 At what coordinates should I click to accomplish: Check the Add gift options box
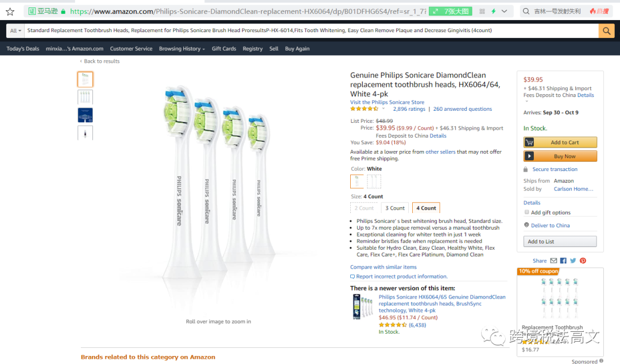pyautogui.click(x=527, y=212)
